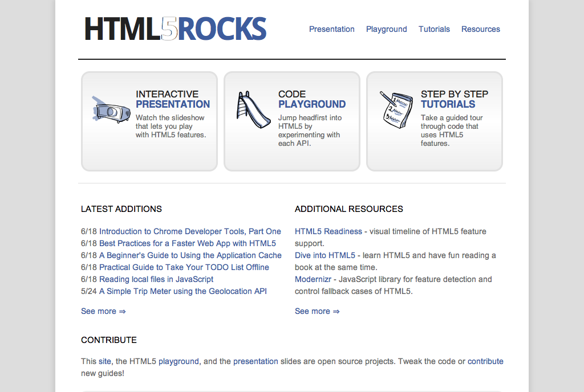This screenshot has width=584, height=392.
Task: Open the Modernizr link
Action: (x=313, y=279)
